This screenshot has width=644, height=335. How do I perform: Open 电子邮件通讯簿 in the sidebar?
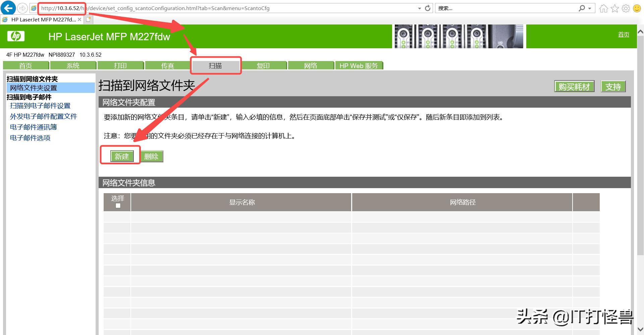[x=33, y=127]
